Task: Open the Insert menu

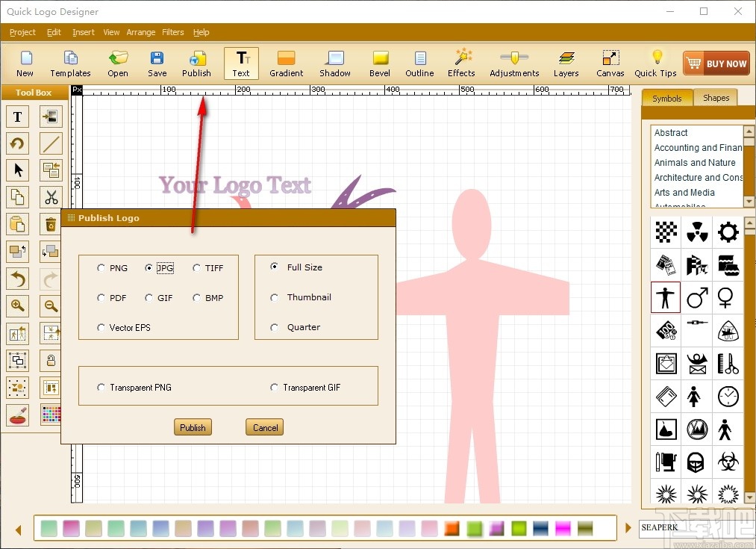Action: tap(84, 32)
